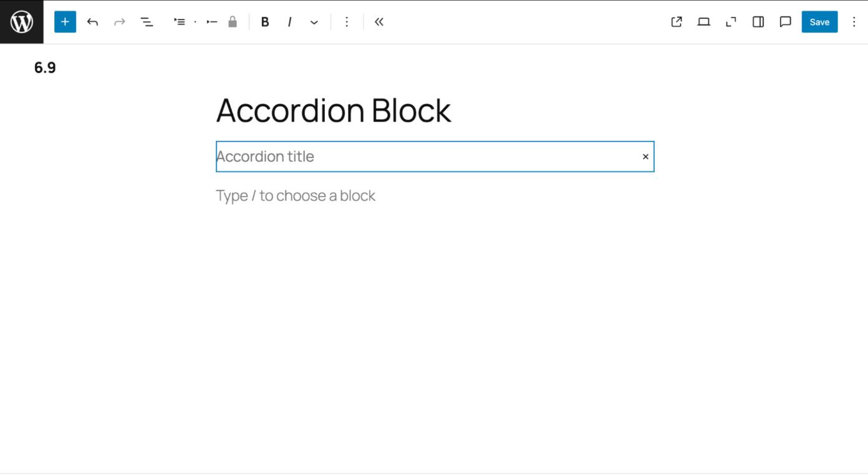
Task: Click the WordPress logo to exit editor
Action: (x=22, y=22)
